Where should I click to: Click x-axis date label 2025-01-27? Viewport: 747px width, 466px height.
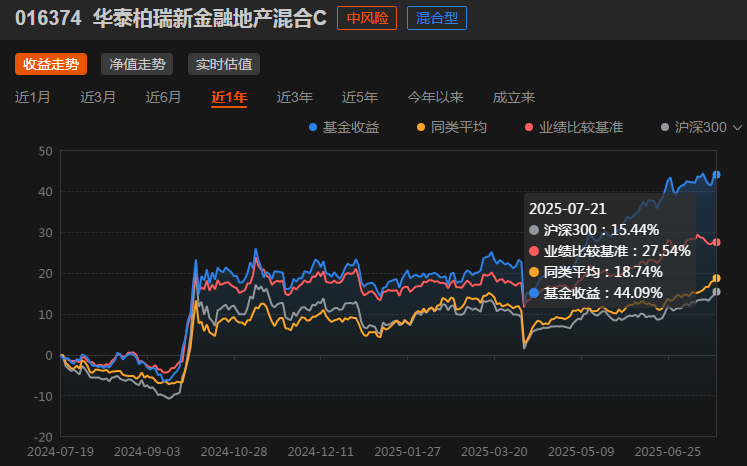tap(407, 452)
